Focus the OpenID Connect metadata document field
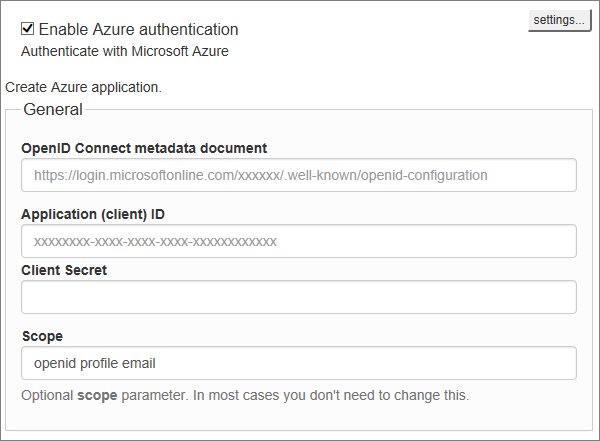Screen dimensions: 600x441 (298, 175)
